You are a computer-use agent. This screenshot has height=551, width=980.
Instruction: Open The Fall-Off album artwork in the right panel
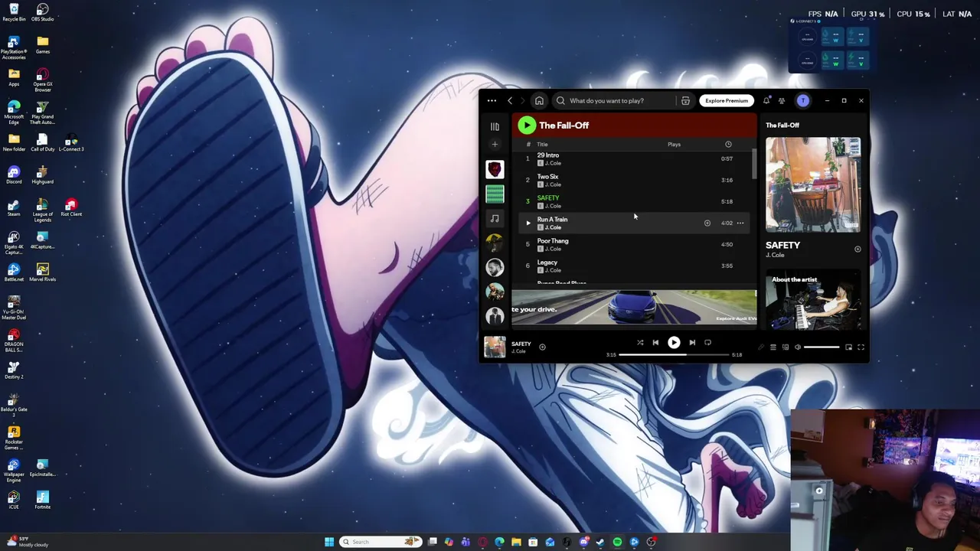point(813,184)
